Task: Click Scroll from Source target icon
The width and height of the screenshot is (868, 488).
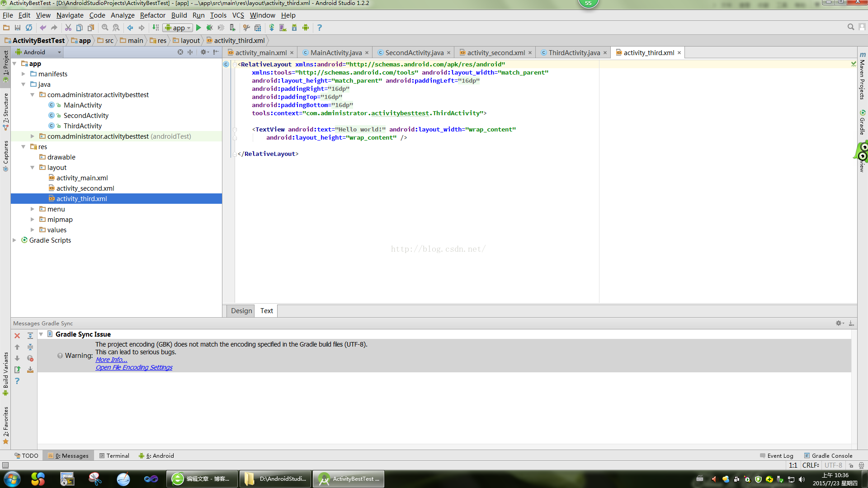Action: click(180, 52)
